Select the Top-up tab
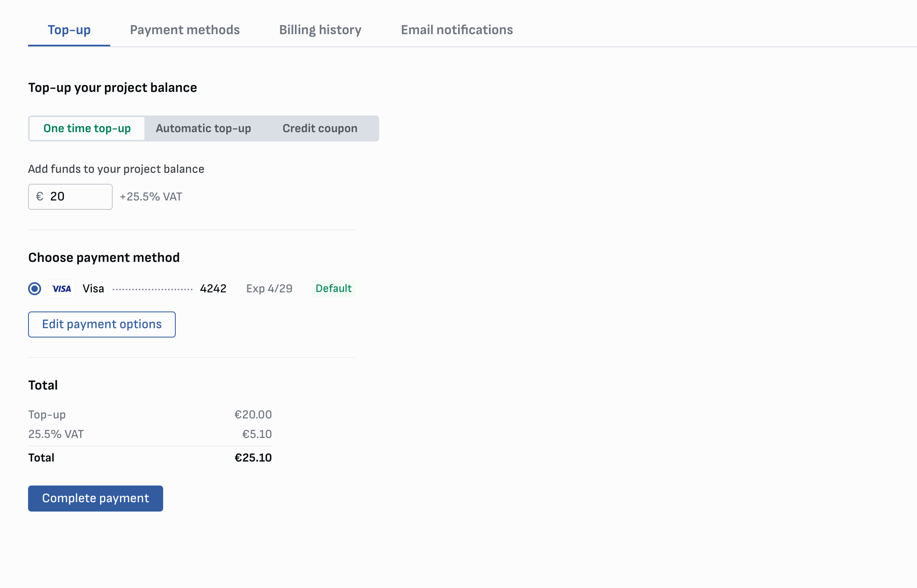This screenshot has height=588, width=917. (x=69, y=30)
